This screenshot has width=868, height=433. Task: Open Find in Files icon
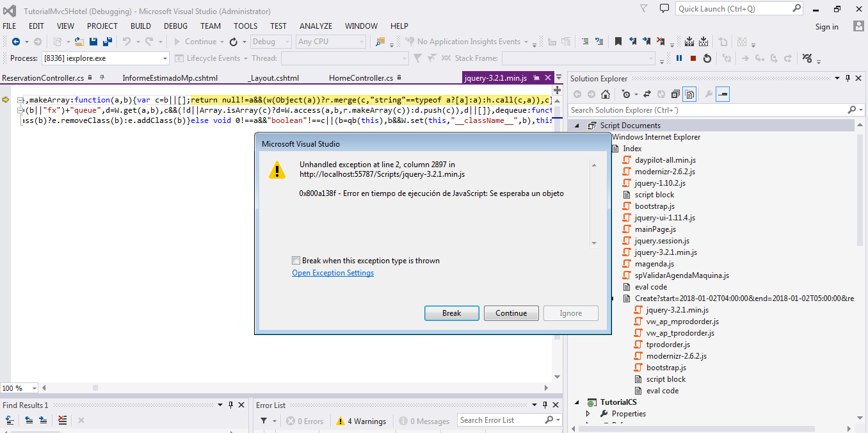(380, 42)
